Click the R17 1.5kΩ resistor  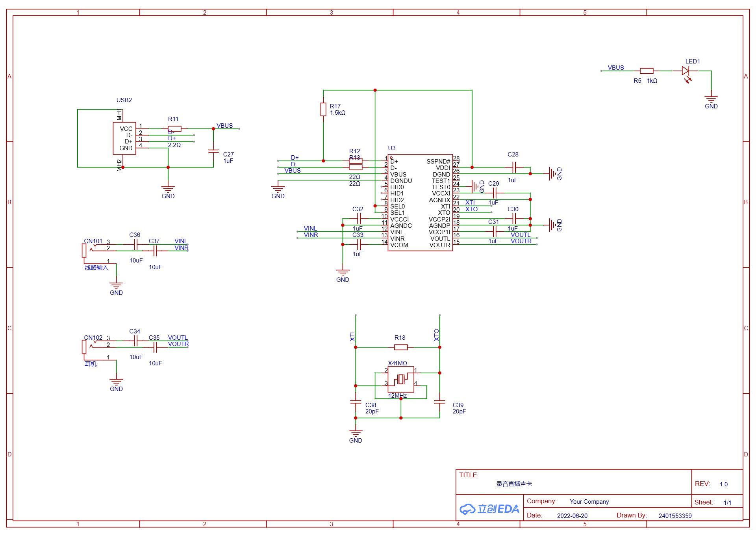(x=323, y=109)
